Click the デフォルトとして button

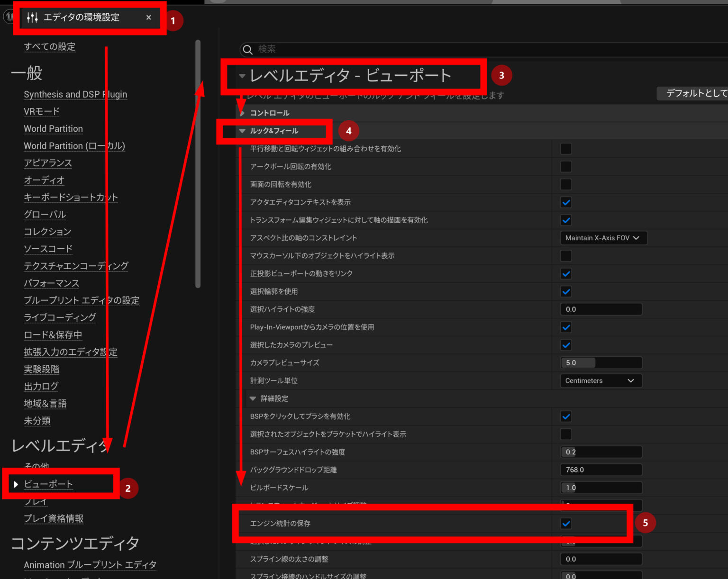(697, 93)
